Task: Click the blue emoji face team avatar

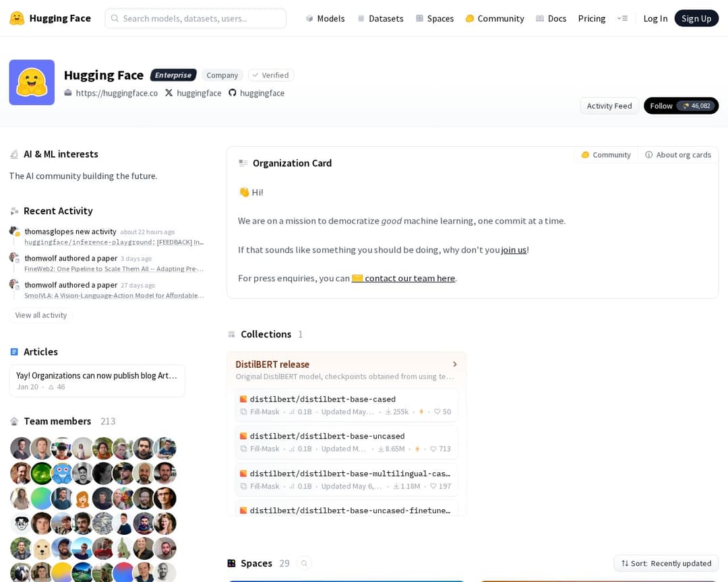Action: (62, 474)
